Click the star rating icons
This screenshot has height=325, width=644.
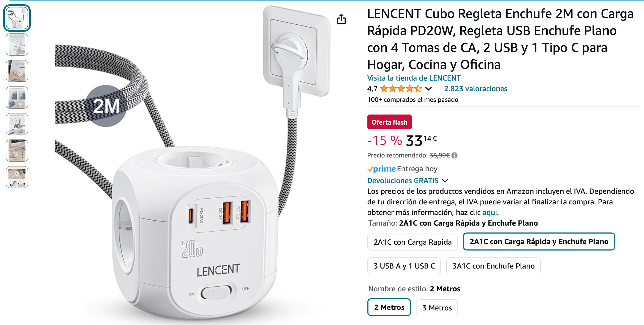coord(401,89)
